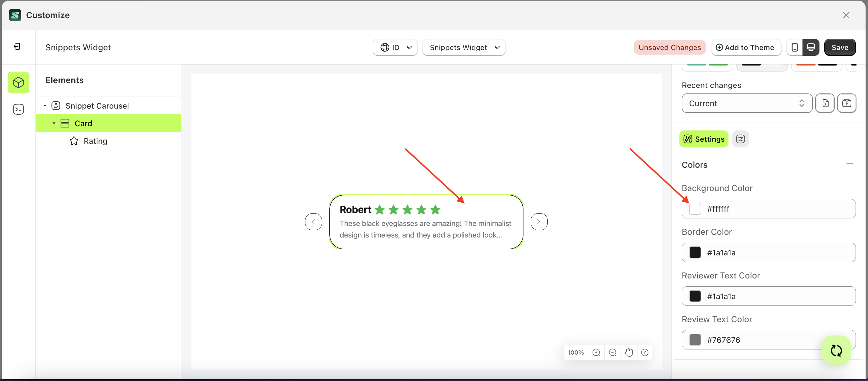The width and height of the screenshot is (868, 381).
Task: Select the Zoom in magnifier icon
Action: pyautogui.click(x=597, y=352)
